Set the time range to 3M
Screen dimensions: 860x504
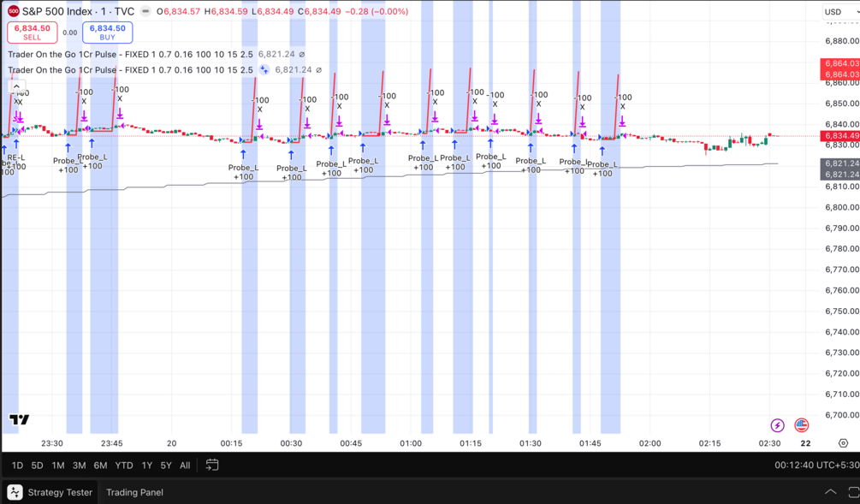(x=79, y=465)
